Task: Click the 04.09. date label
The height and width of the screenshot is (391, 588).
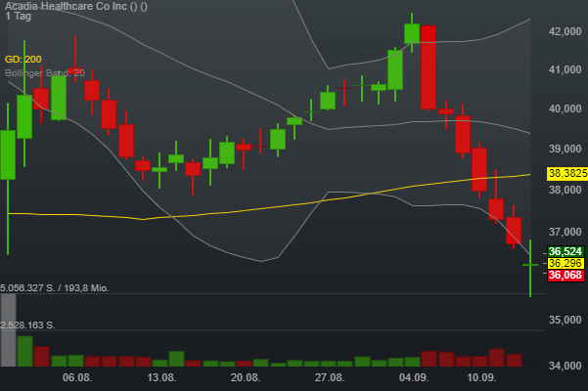Action: tap(414, 377)
